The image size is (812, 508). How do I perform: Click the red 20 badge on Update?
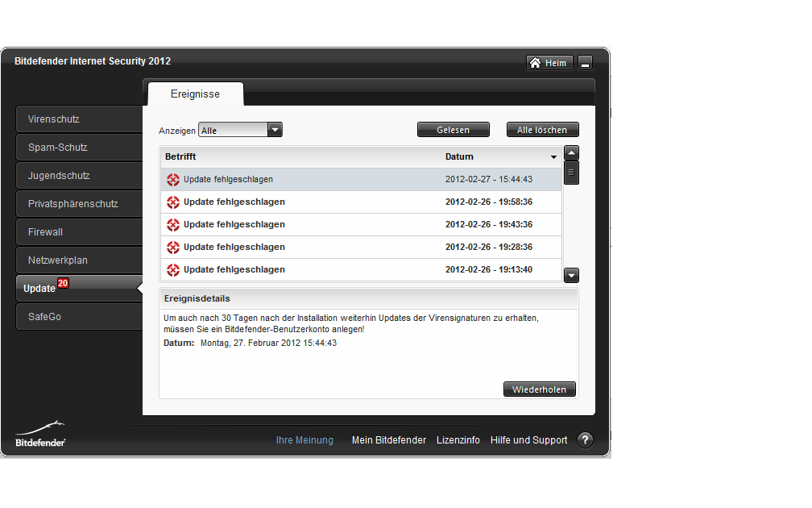[x=63, y=283]
